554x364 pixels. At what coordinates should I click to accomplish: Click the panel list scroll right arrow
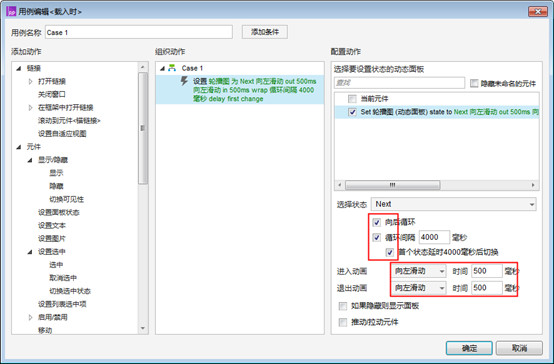(x=533, y=185)
